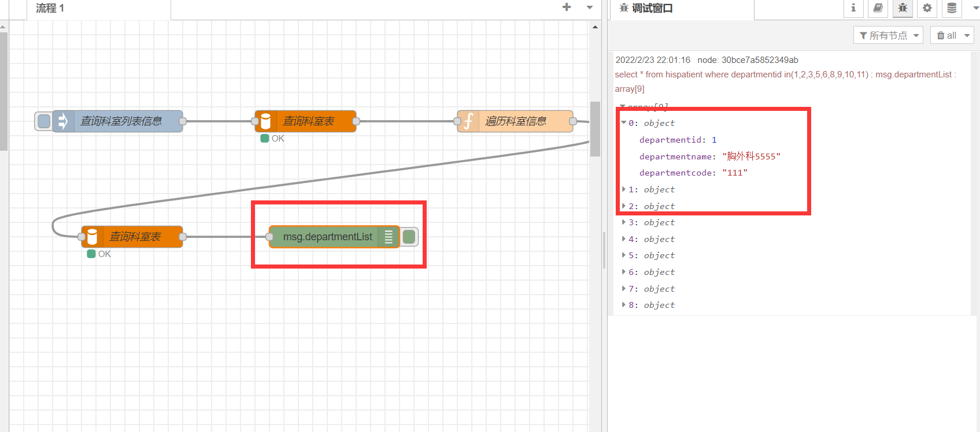Collapse the 0: object entry
Viewport: 980px width, 432px height.
624,123
